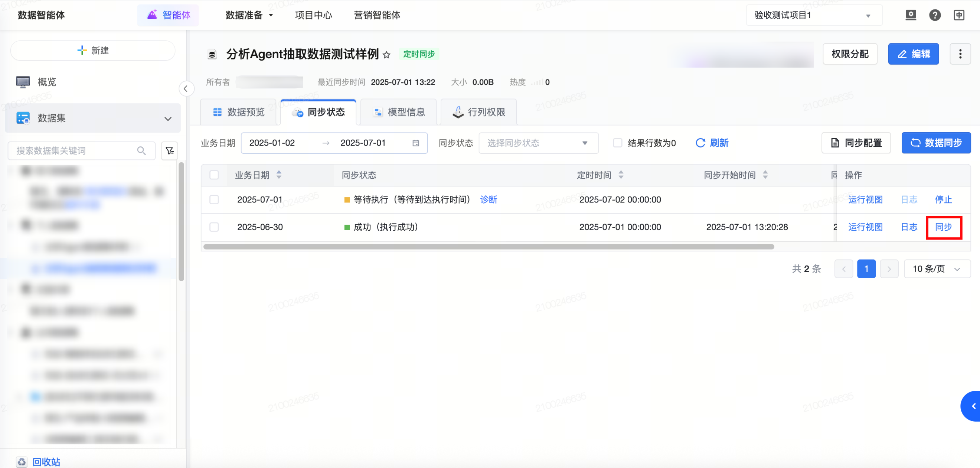Open the 10 条/页 page size dropdown

(937, 269)
